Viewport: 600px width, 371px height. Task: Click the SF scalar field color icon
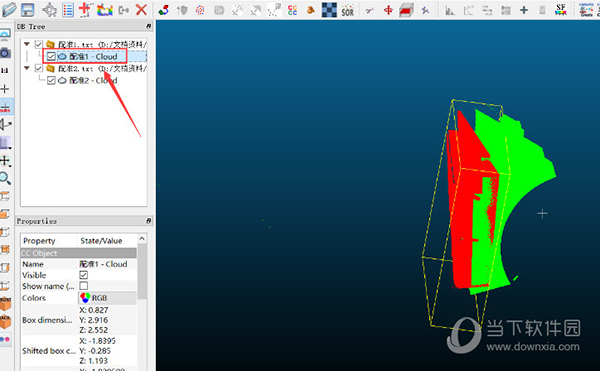(x=561, y=10)
